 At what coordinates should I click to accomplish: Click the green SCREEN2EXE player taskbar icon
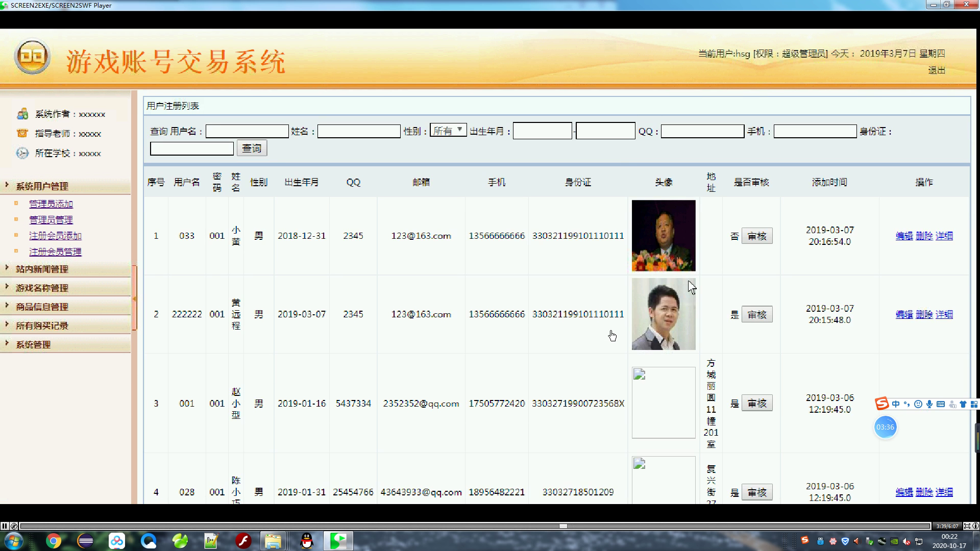[x=338, y=541]
